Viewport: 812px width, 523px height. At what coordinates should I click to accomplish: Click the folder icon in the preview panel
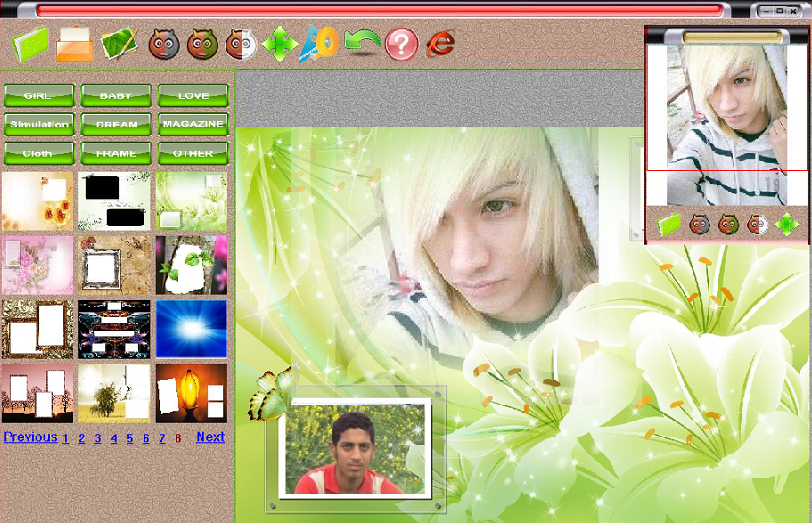click(669, 225)
